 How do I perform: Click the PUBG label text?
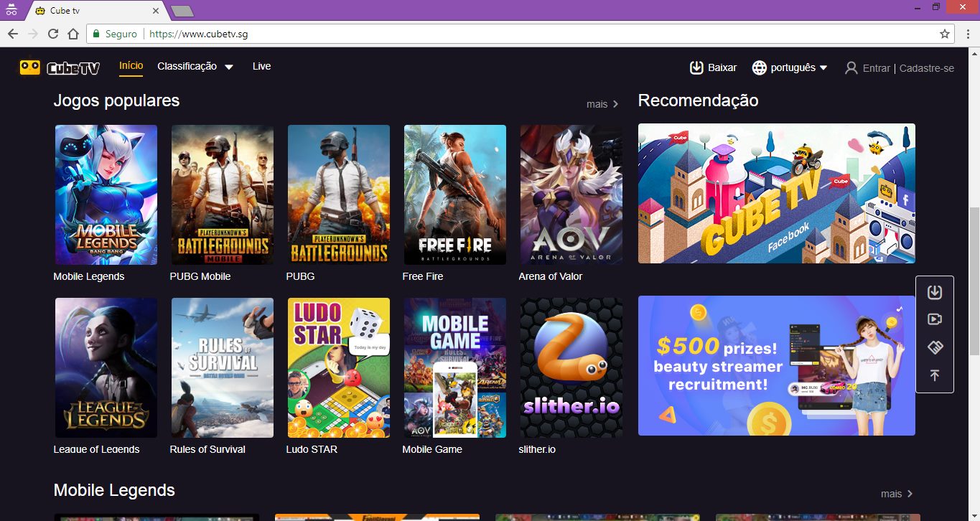(300, 276)
